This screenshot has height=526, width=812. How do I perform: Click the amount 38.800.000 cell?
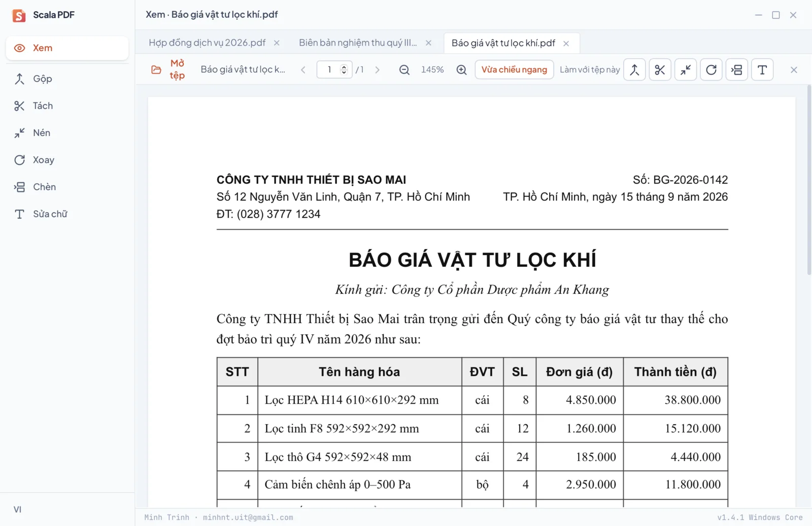pyautogui.click(x=675, y=400)
